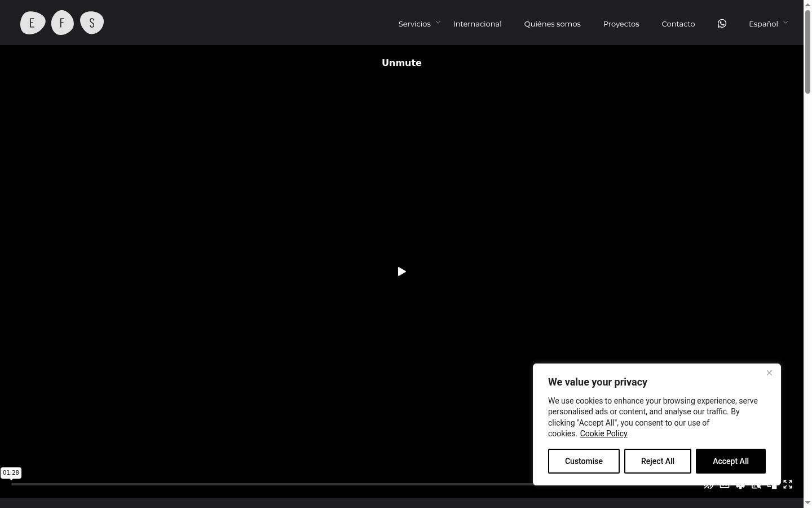Click the 01:28 time tooltip
The width and height of the screenshot is (812, 508).
click(11, 473)
